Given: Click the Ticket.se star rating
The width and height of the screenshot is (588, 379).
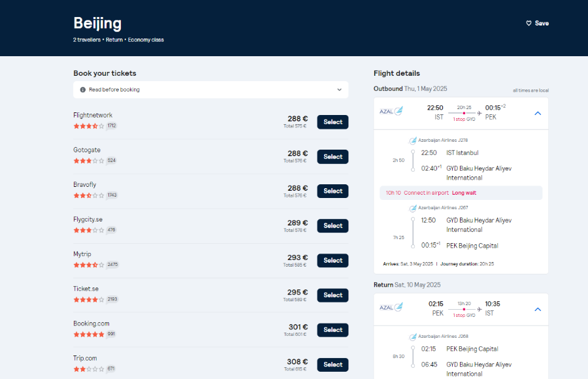Looking at the screenshot, I should click(89, 299).
